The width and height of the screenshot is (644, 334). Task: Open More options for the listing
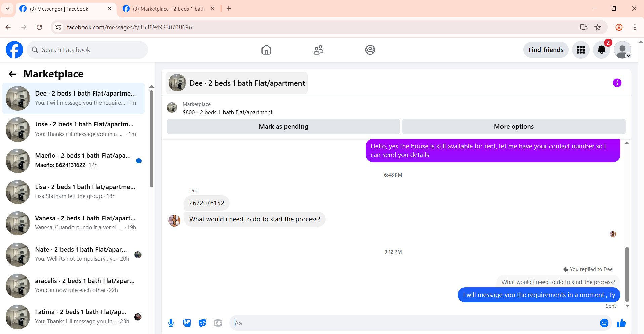click(x=514, y=126)
